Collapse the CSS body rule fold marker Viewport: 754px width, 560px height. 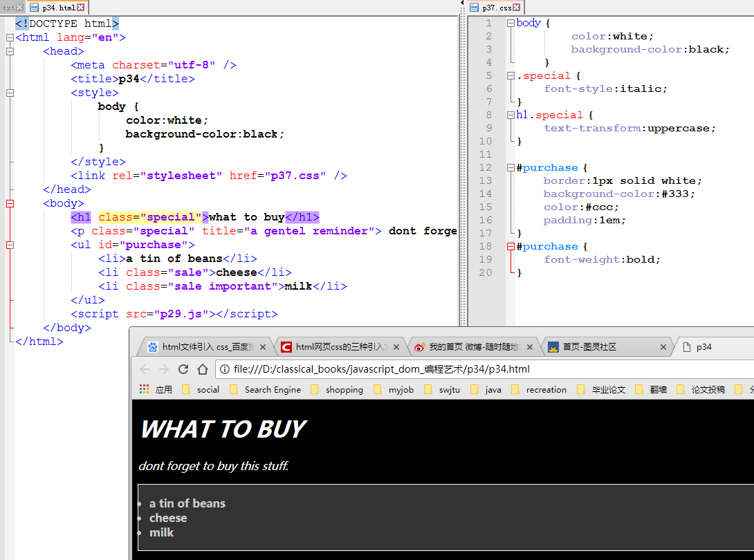(511, 23)
